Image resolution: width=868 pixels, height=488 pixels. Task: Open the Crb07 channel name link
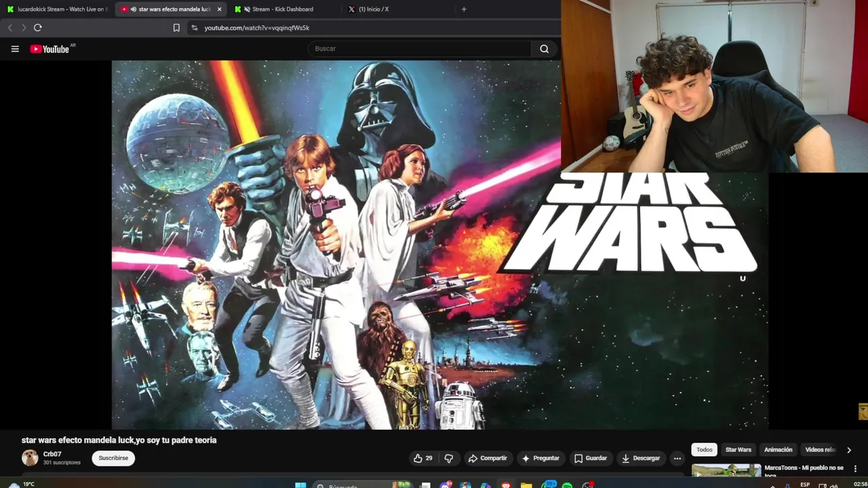[52, 454]
